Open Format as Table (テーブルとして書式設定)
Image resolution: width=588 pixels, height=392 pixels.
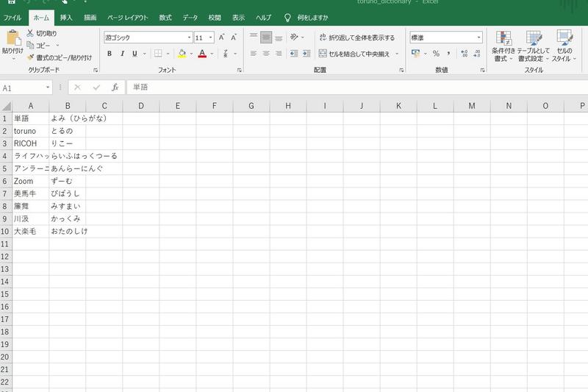[x=534, y=46]
